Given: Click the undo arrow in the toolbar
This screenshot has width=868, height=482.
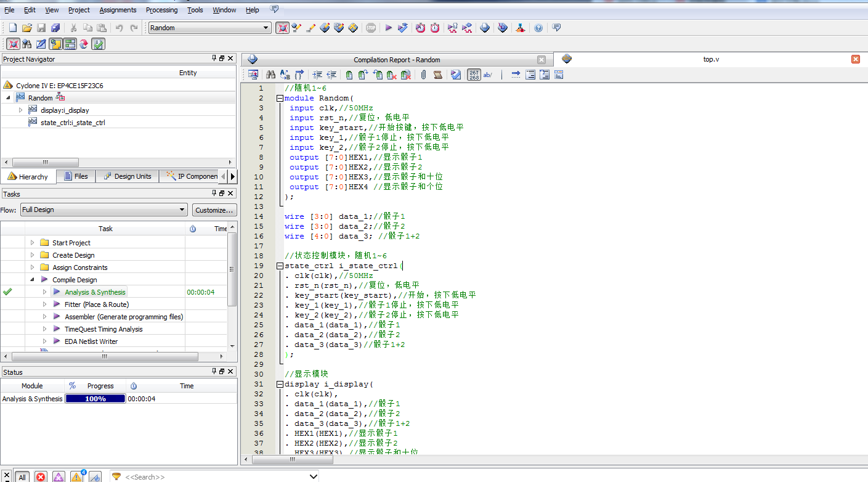Looking at the screenshot, I should (x=119, y=28).
